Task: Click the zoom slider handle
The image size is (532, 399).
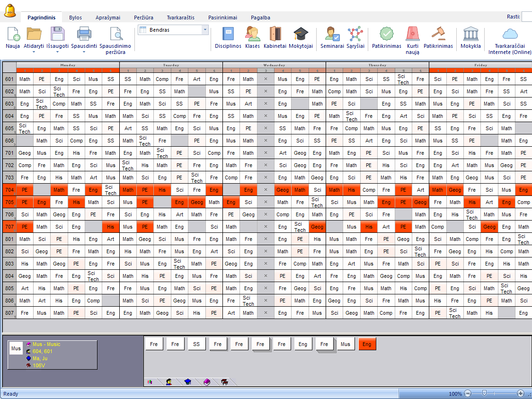Action: 484,393
